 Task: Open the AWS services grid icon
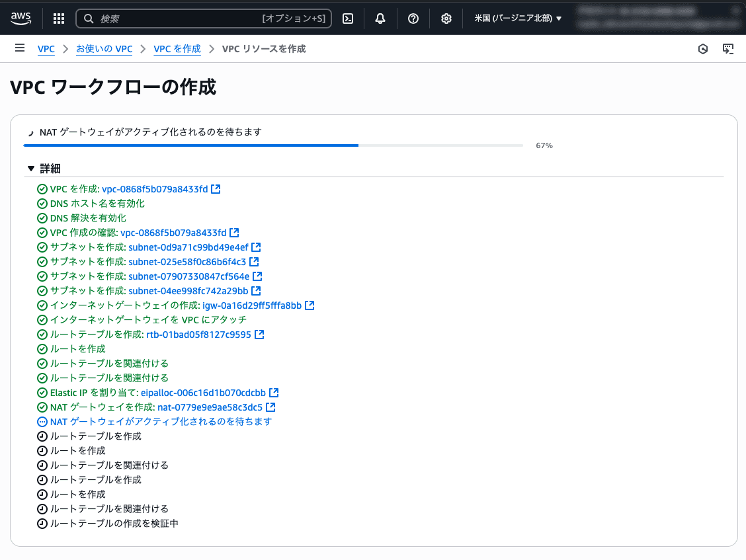tap(58, 18)
